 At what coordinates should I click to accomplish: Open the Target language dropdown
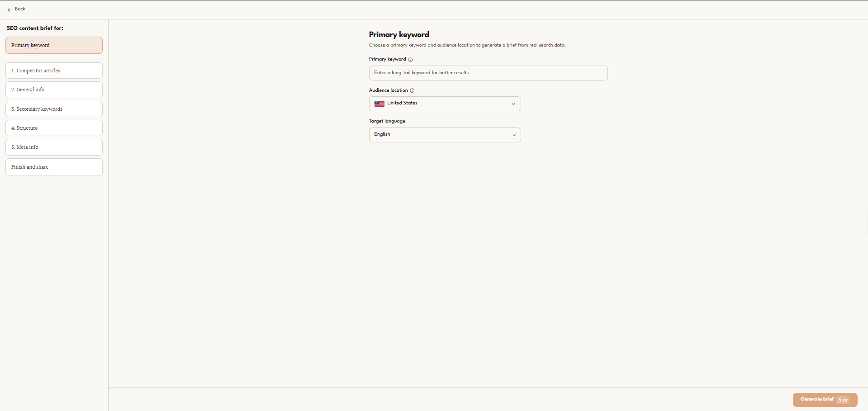[x=445, y=135]
